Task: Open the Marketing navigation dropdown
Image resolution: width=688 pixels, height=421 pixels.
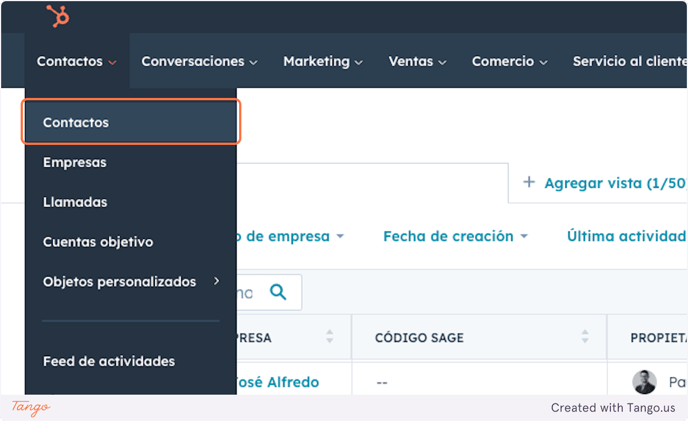Action: pyautogui.click(x=323, y=61)
